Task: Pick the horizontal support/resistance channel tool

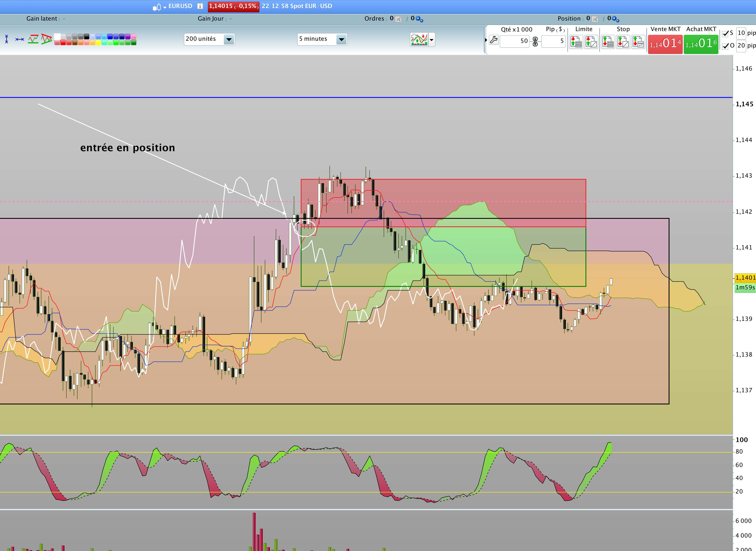Action: pyautogui.click(x=33, y=39)
